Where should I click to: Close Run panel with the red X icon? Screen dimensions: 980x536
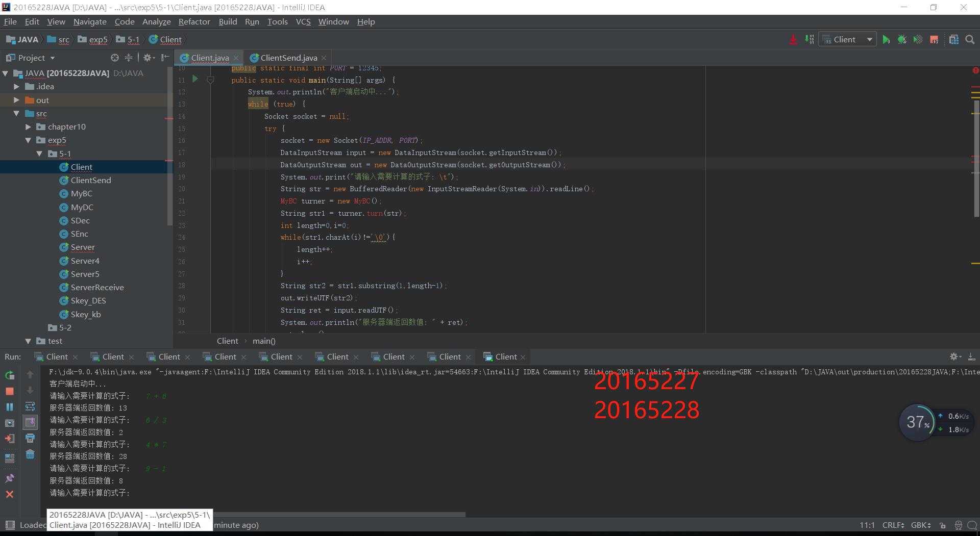(x=10, y=494)
